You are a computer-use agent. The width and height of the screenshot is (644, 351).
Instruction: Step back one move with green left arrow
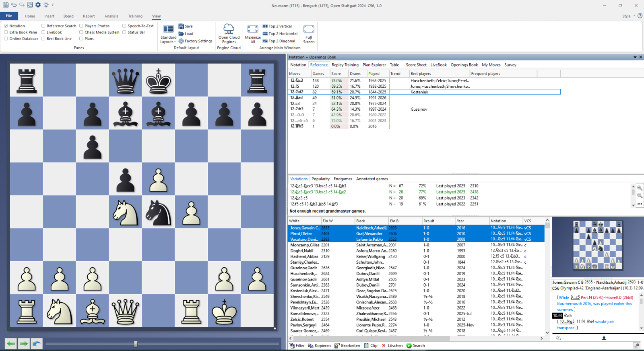click(11, 343)
